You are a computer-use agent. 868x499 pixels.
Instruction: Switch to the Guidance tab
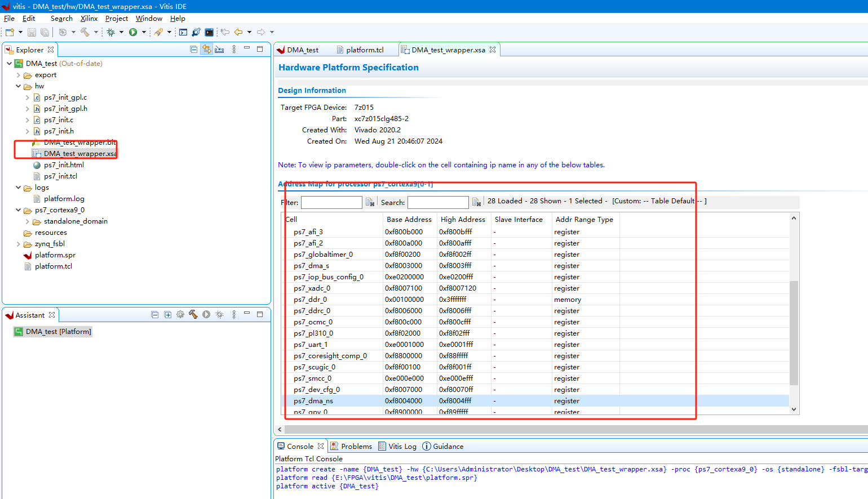click(x=443, y=446)
